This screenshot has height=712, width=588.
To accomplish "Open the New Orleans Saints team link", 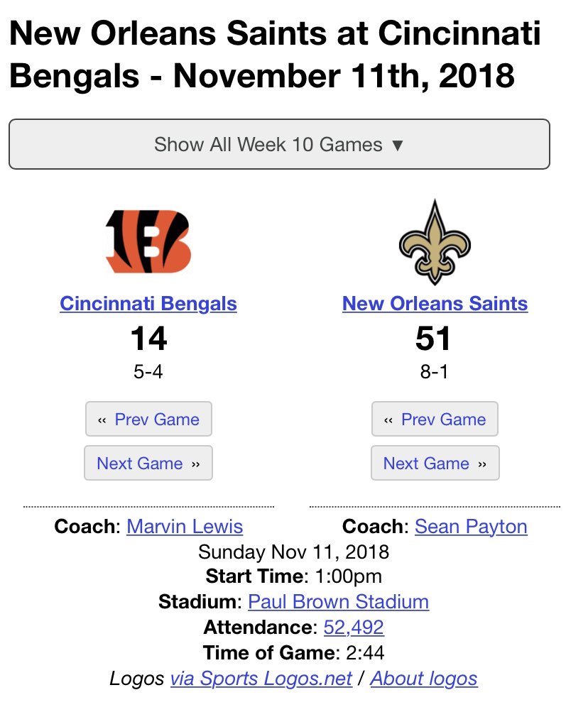I will tap(435, 303).
